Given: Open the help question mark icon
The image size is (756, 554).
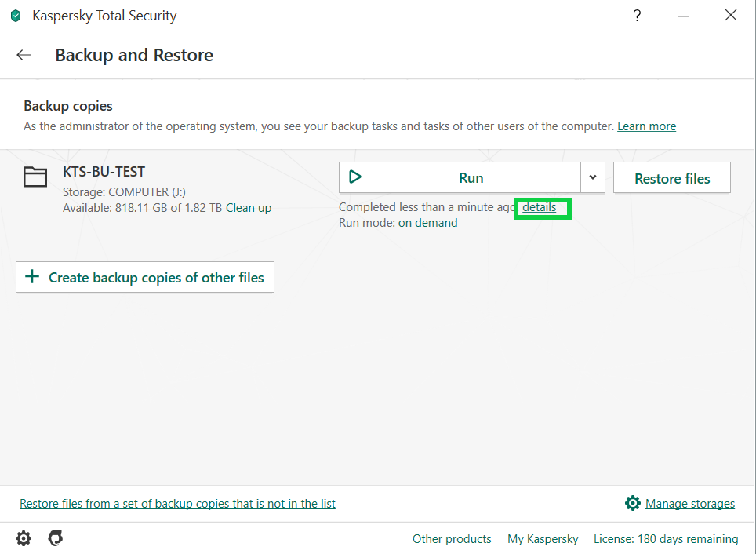Looking at the screenshot, I should tap(637, 15).
